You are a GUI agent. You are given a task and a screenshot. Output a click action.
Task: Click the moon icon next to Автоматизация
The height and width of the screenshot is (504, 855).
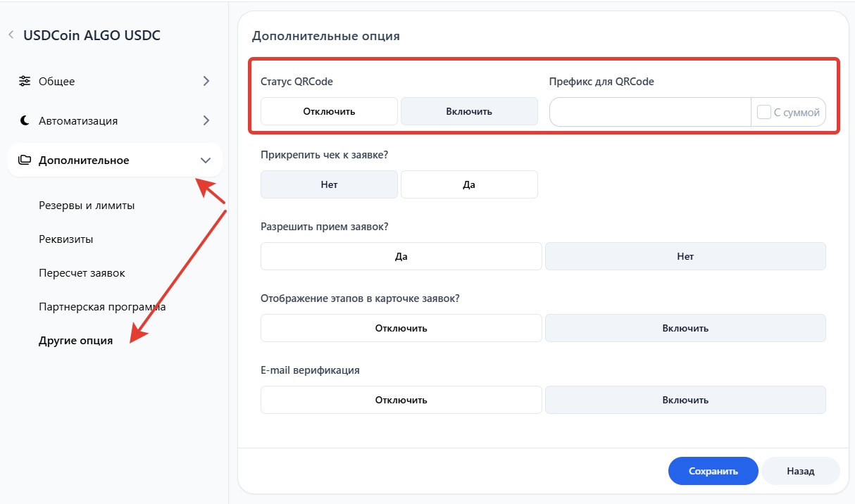coord(25,120)
